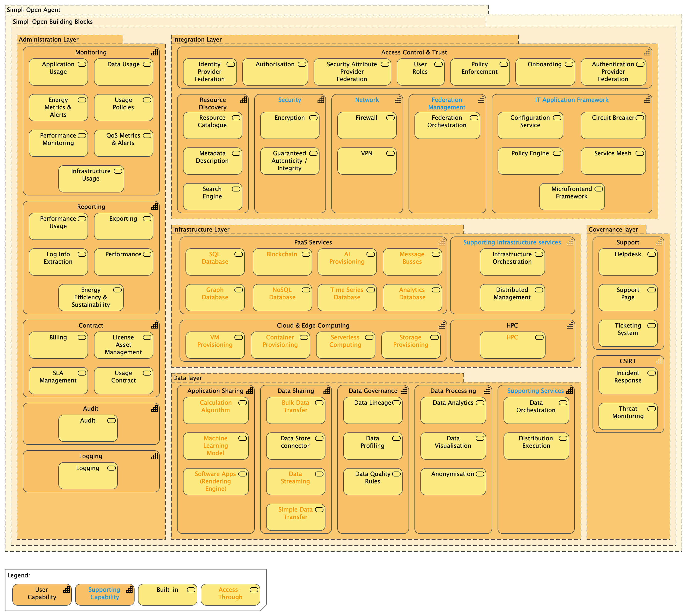This screenshot has height=616, width=687.
Task: Click the Data Processing capability icon
Action: (487, 391)
